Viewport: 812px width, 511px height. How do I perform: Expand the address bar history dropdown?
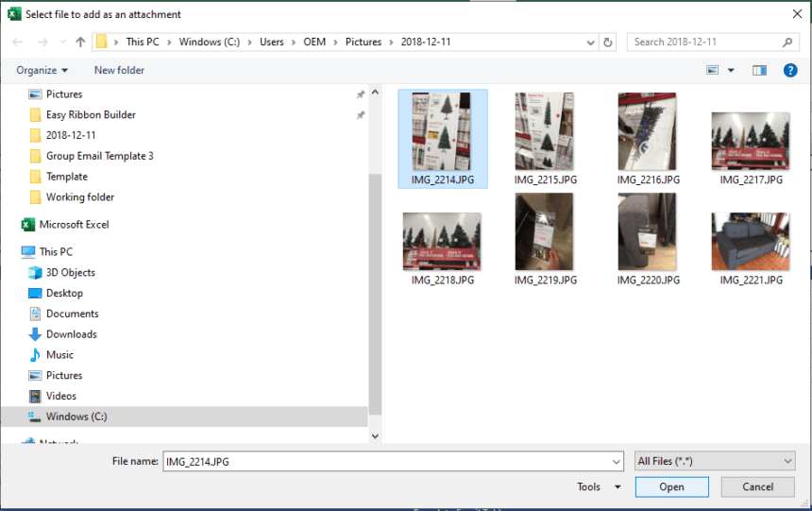point(590,43)
